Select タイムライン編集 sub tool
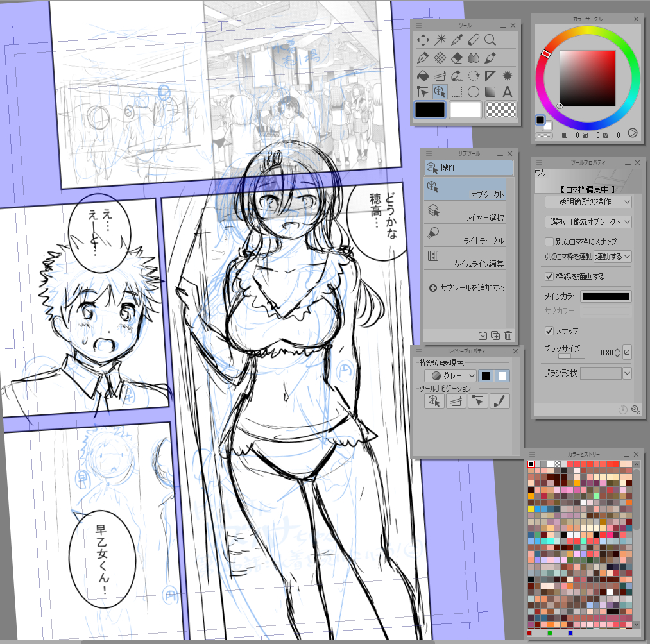 pyautogui.click(x=465, y=259)
